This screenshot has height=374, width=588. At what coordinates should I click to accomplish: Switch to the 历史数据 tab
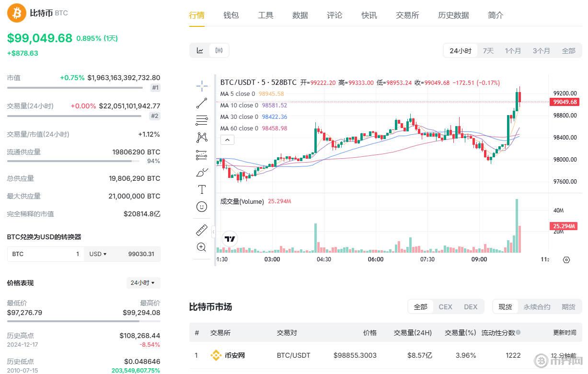(x=453, y=15)
